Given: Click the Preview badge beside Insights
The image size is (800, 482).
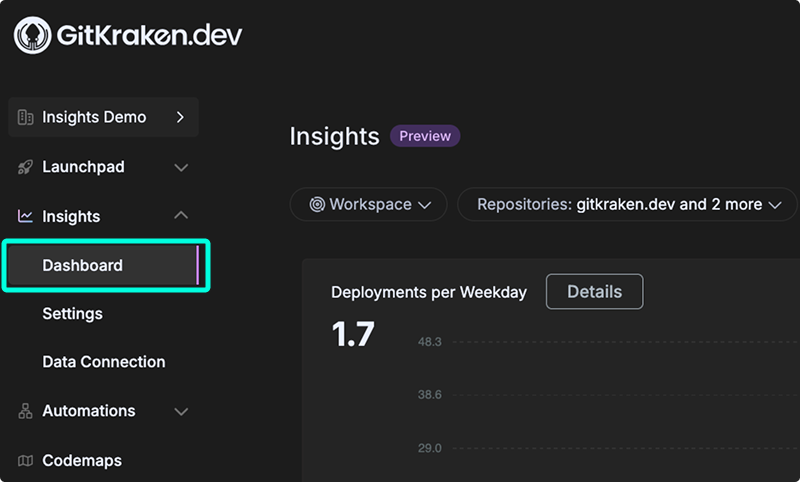Looking at the screenshot, I should coord(425,136).
